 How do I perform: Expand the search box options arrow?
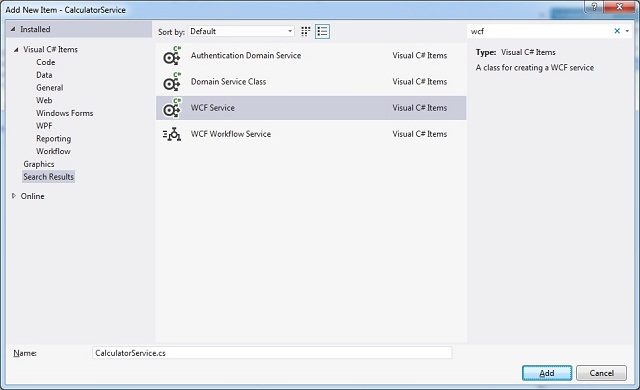(627, 31)
